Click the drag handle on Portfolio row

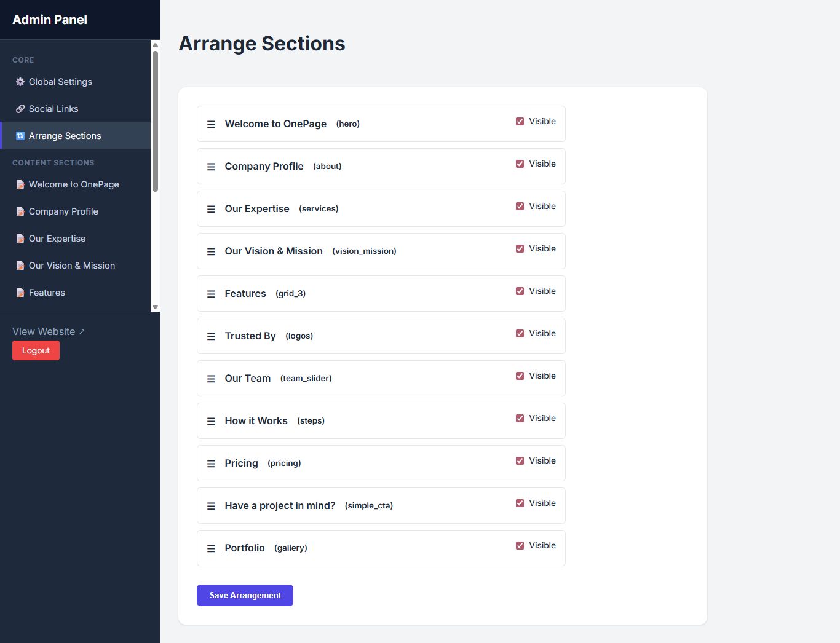(x=211, y=548)
